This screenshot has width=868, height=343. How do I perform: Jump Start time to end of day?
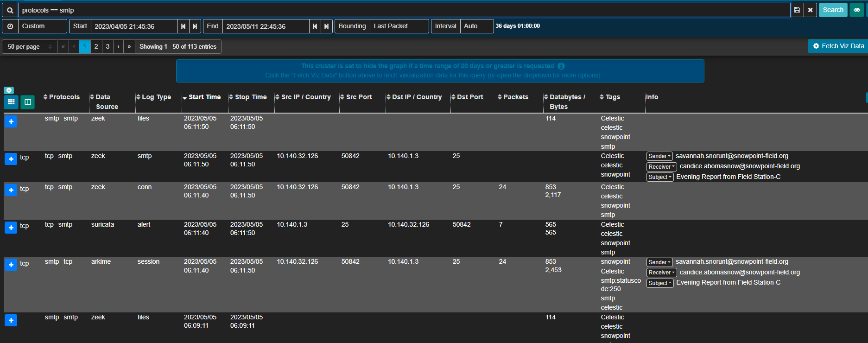tap(195, 26)
